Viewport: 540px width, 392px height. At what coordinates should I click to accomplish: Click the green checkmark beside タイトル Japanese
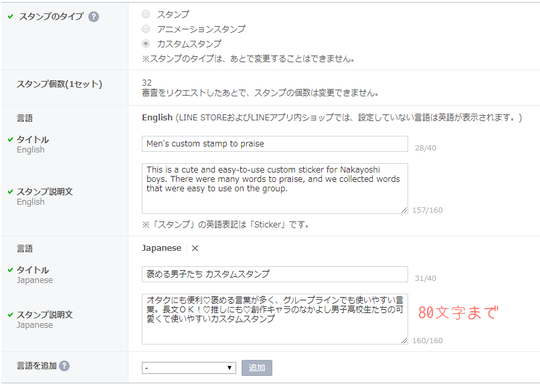pyautogui.click(x=10, y=270)
